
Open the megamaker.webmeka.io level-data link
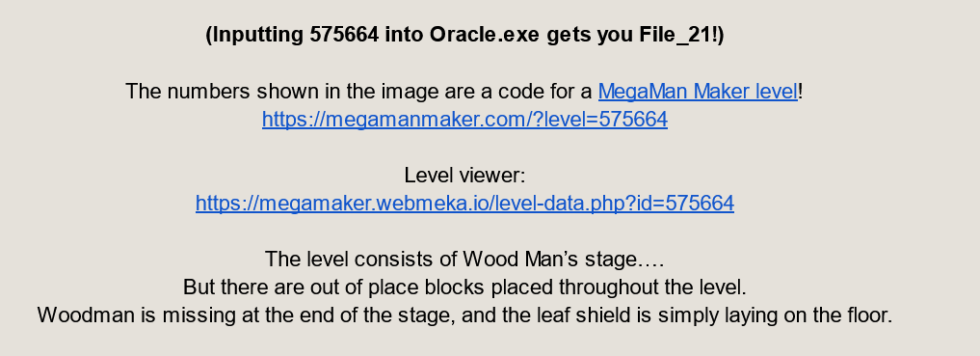click(x=464, y=203)
